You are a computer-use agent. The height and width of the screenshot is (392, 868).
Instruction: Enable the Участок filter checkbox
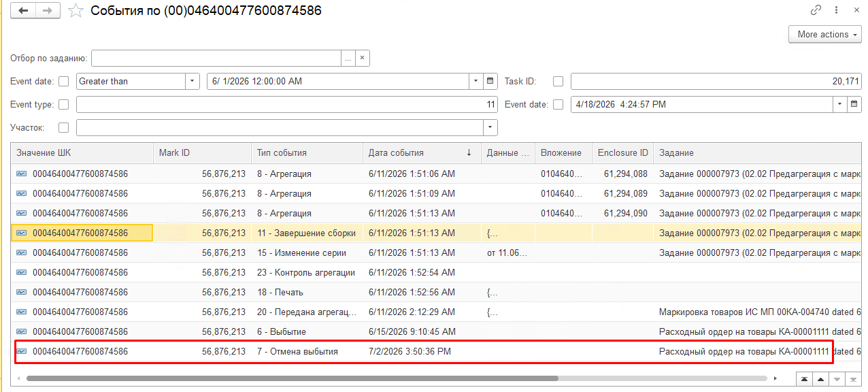pyautogui.click(x=64, y=127)
